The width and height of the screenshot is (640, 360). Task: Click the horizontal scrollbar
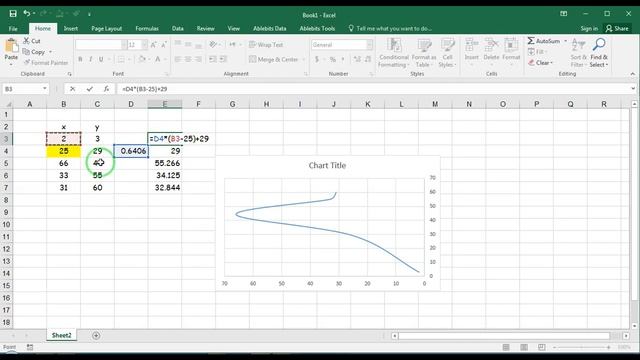point(504,336)
